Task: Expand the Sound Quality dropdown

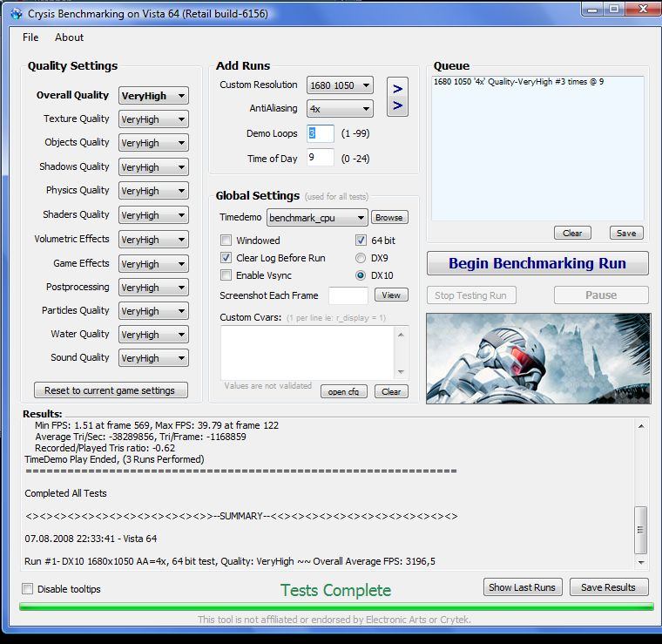Action: (153, 358)
